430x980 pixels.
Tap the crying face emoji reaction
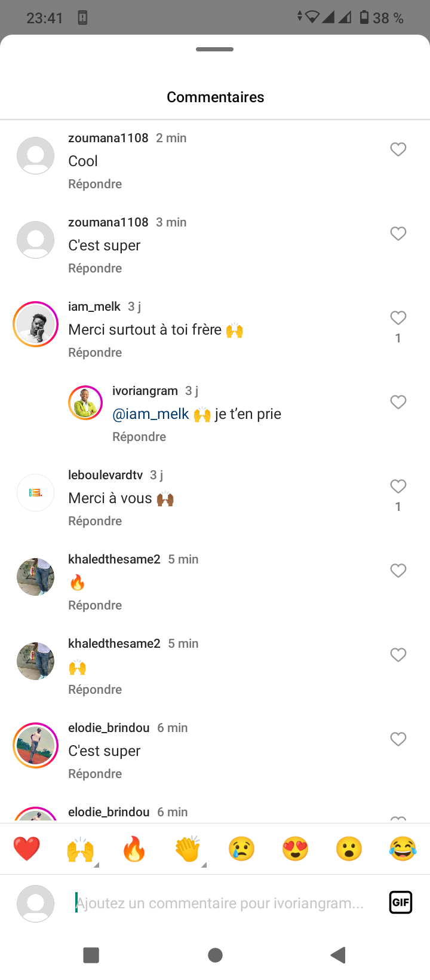(x=241, y=849)
